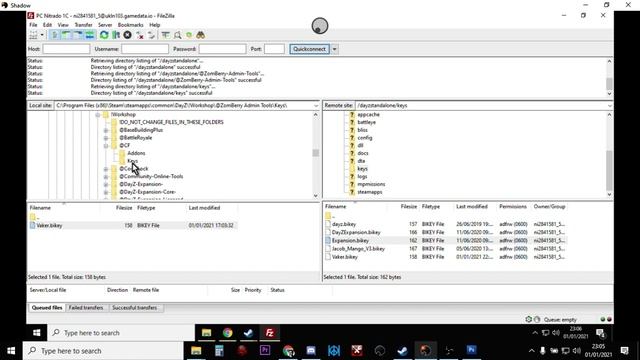Toggle the message log display

[54, 35]
